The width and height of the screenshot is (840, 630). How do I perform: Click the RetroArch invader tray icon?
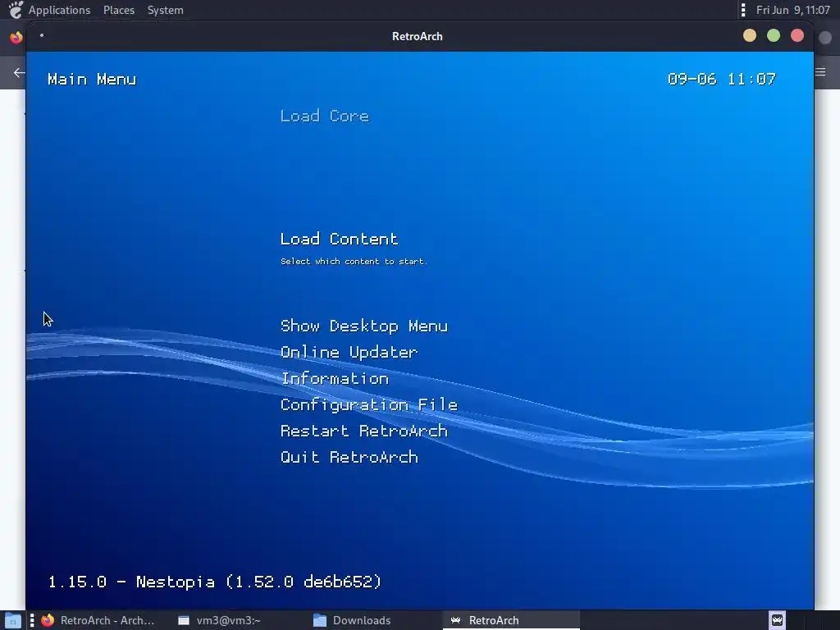pyautogui.click(x=778, y=620)
